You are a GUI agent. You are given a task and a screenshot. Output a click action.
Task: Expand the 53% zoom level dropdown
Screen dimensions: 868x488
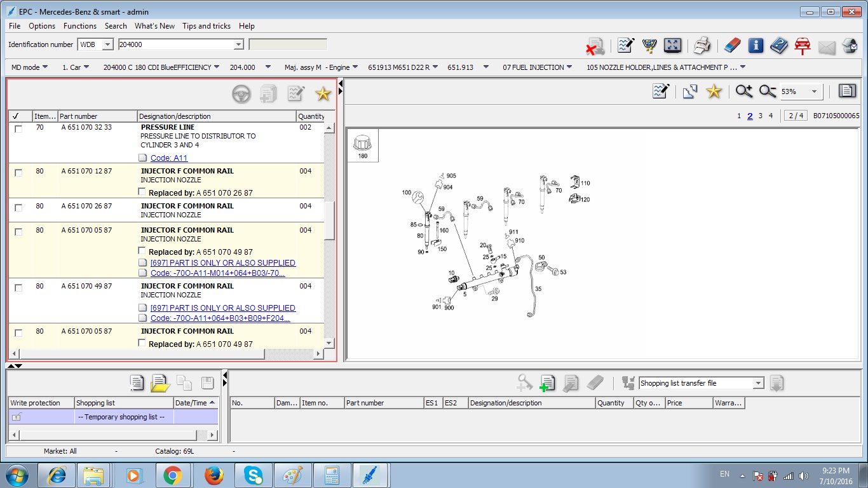tap(814, 91)
